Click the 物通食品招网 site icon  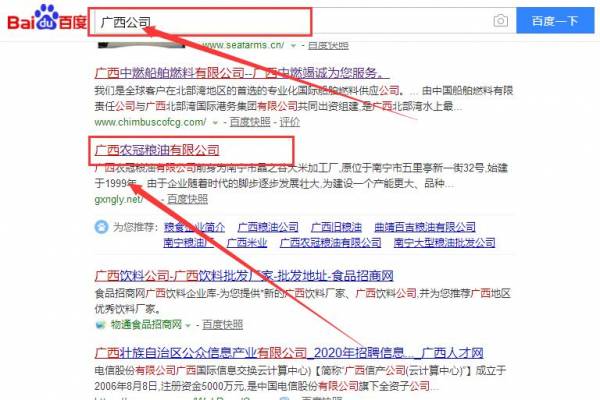[x=98, y=324]
